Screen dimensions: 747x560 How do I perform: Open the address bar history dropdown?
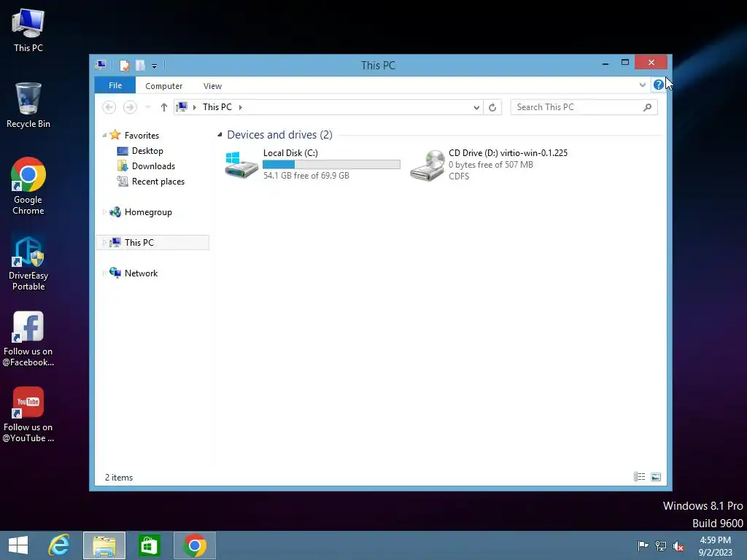click(476, 108)
